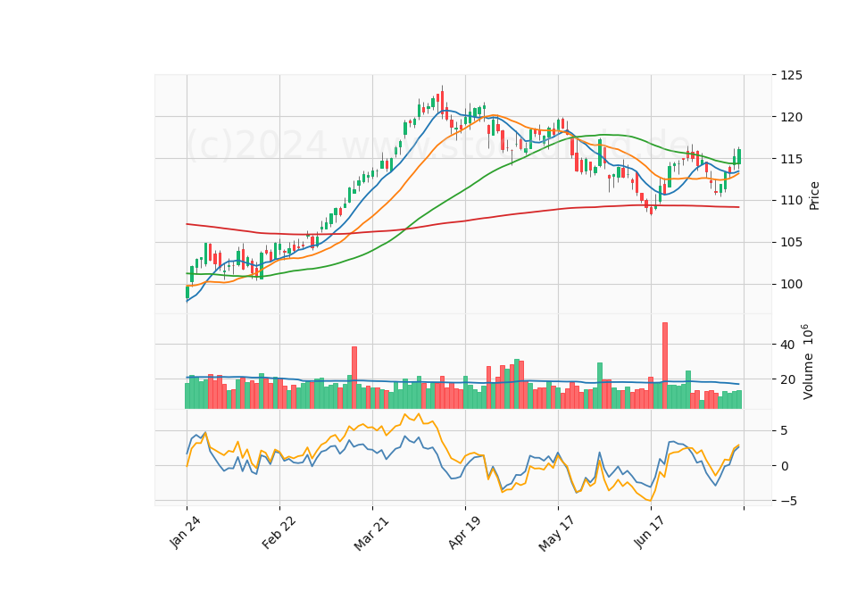The width and height of the screenshot is (857, 616).
Task: Select the "Jun 17" date label
Action: [649, 533]
